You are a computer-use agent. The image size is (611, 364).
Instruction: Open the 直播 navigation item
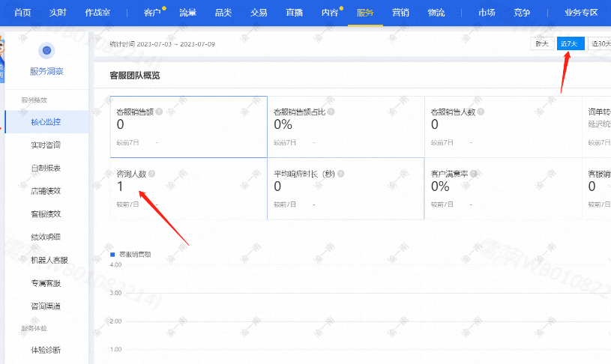[294, 13]
